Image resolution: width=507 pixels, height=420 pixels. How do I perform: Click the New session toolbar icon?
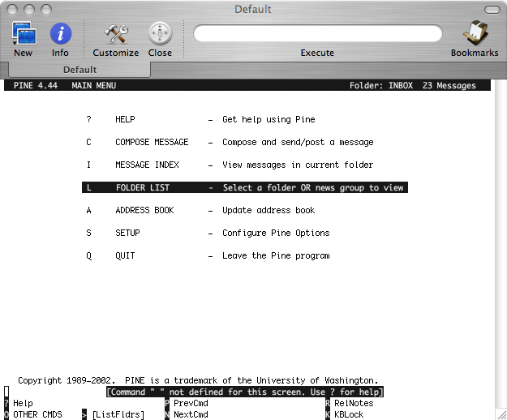[24, 33]
